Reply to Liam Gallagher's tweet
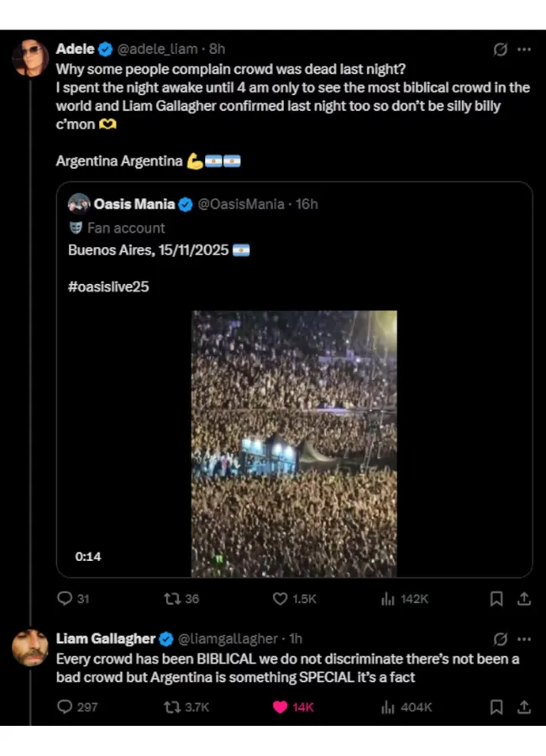The width and height of the screenshot is (546, 756). pyautogui.click(x=64, y=707)
